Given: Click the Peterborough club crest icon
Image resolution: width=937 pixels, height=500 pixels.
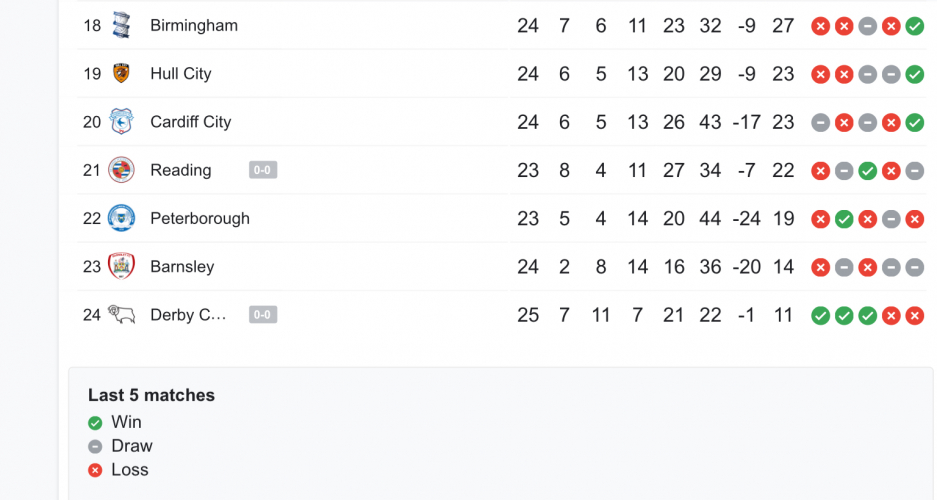Looking at the screenshot, I should click(122, 218).
